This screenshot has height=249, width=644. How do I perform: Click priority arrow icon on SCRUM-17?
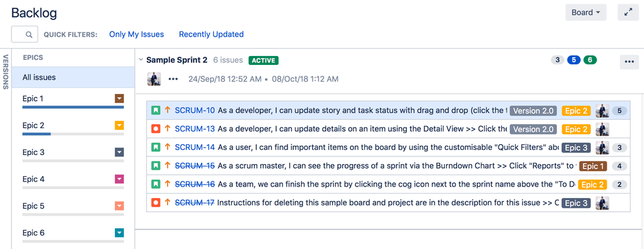point(167,203)
